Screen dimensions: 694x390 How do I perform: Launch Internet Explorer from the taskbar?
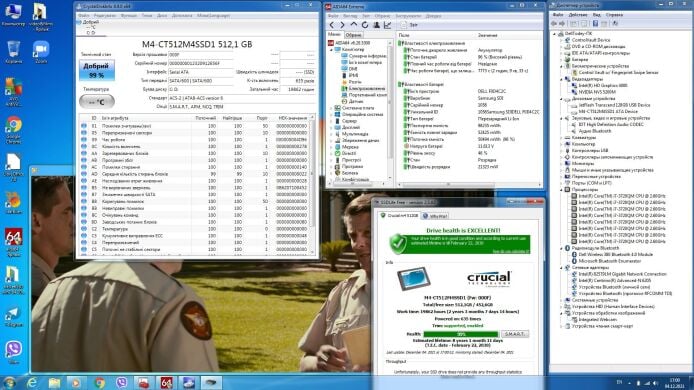click(x=32, y=382)
